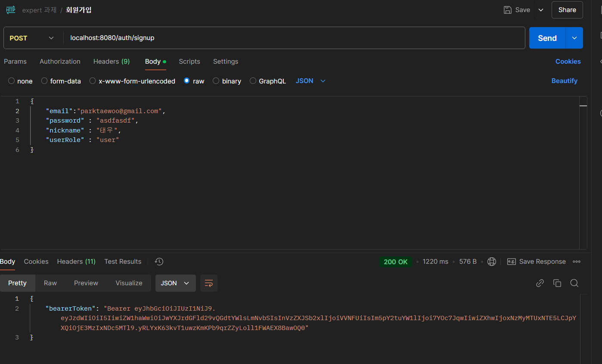Open the response JSON format dropdown
The image size is (602, 364).
(x=175, y=283)
